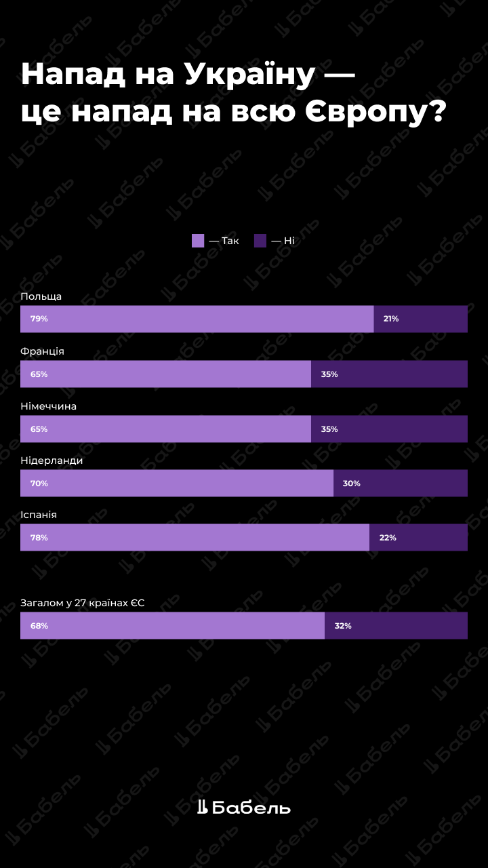Click the Франція country label

point(43,351)
